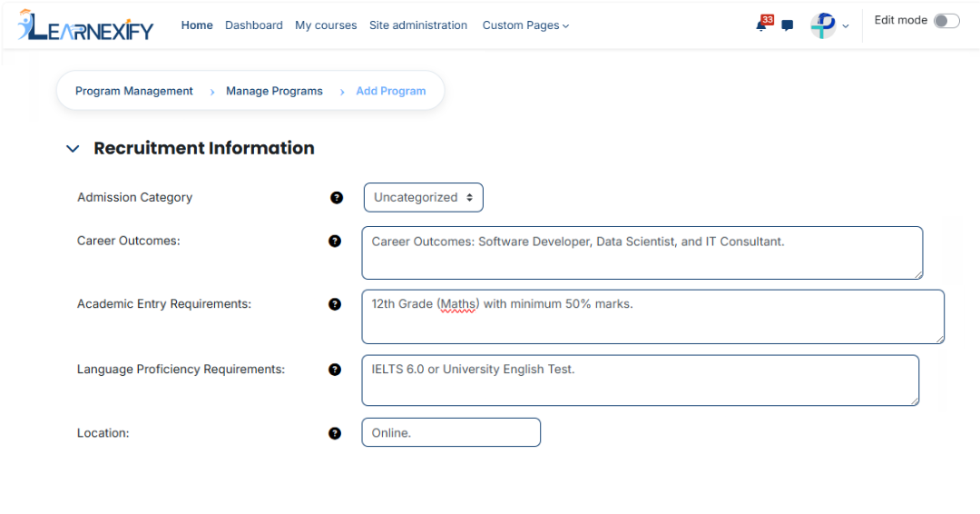This screenshot has width=980, height=514.
Task: Click into Academic Entry Requirements text area
Action: [x=652, y=316]
